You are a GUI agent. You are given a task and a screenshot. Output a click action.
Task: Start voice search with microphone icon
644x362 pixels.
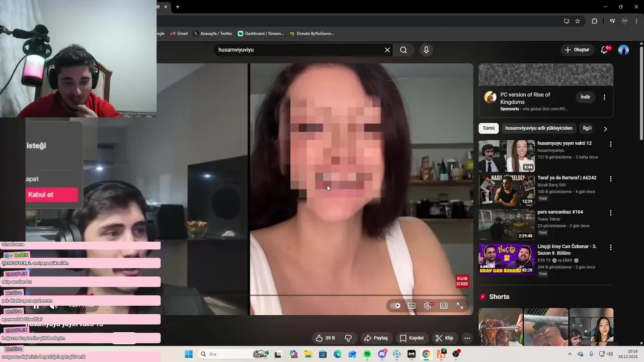click(426, 50)
